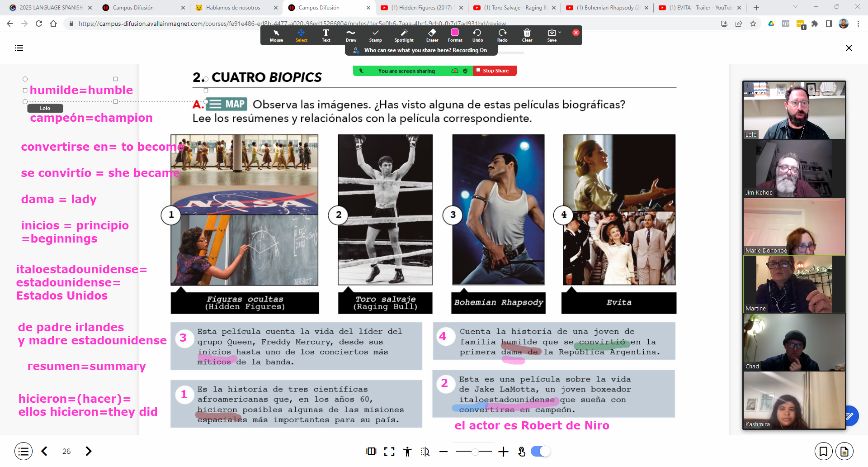Click Martine's video thumbnail

[794, 284]
